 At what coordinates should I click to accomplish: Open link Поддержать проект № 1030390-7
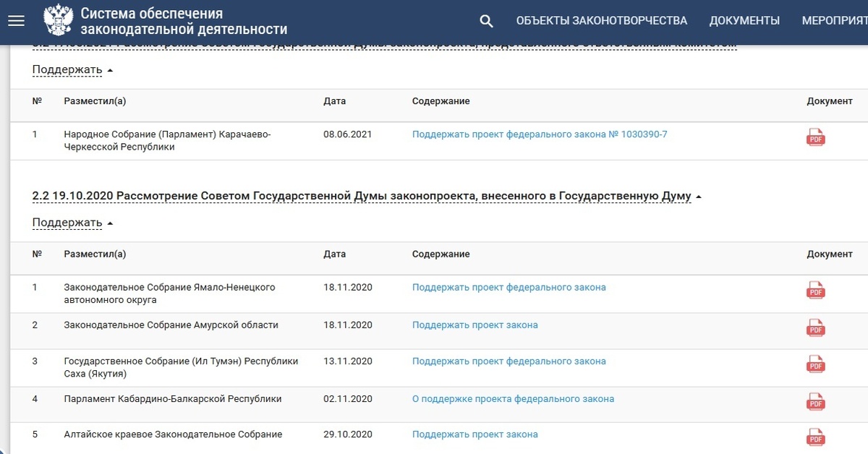tap(540, 134)
